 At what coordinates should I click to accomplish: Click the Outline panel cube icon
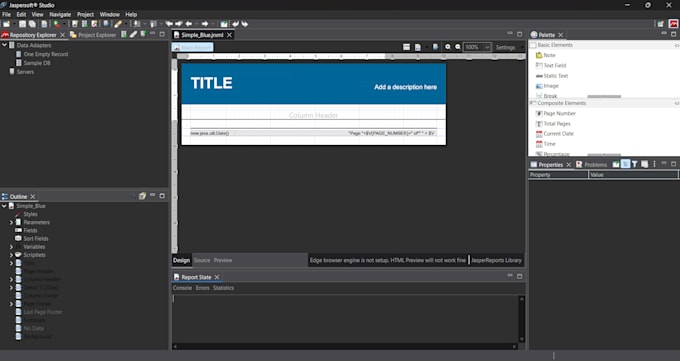142,196
